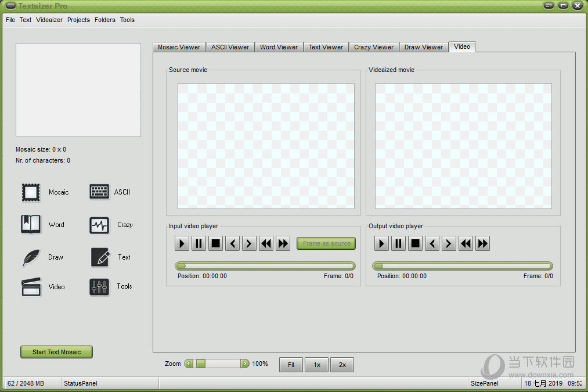588x392 pixels.
Task: Open the Folders menu
Action: [105, 20]
